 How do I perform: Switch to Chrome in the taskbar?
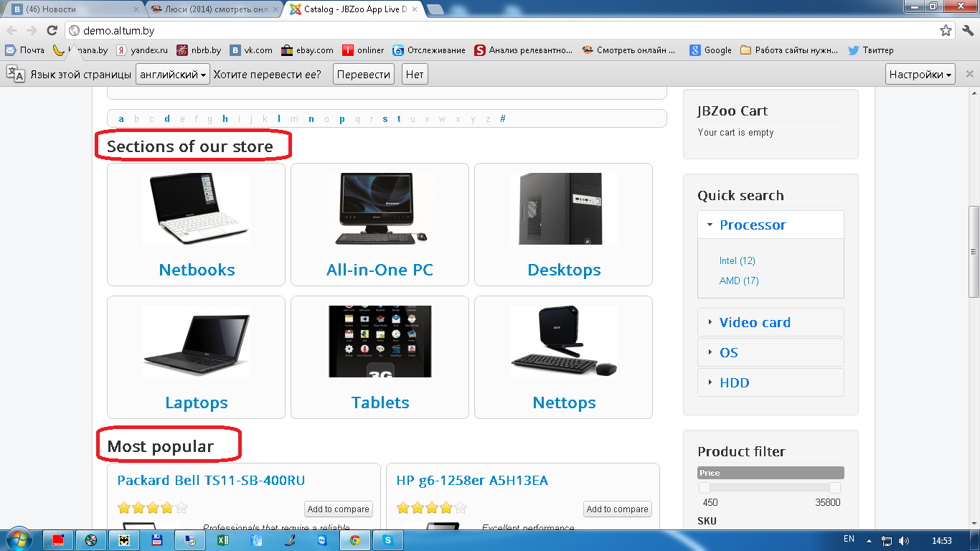click(x=355, y=540)
